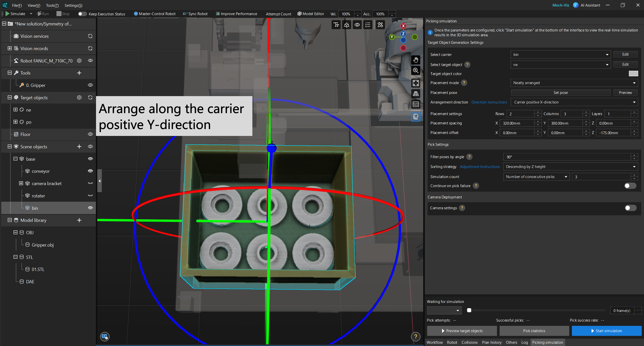Click the pan hand tool in viewport
This screenshot has height=346, width=644.
(416, 60)
